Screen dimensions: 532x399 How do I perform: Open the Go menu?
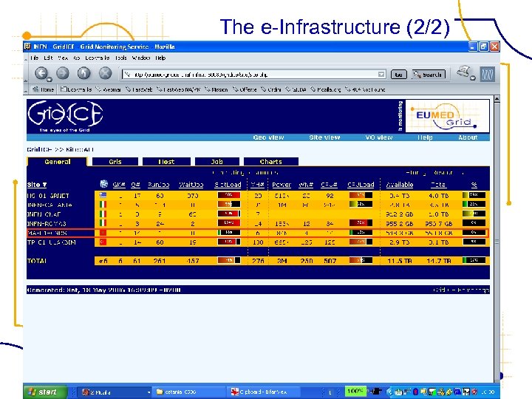pos(77,58)
